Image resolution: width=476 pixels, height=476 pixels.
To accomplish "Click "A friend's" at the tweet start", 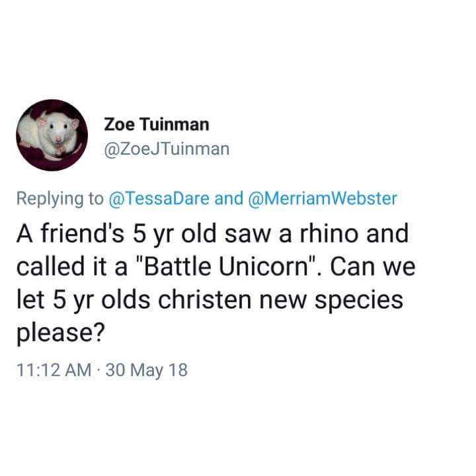I will coord(71,233).
